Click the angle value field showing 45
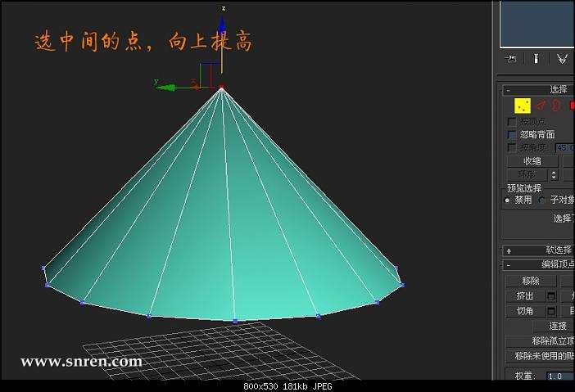 [x=564, y=147]
